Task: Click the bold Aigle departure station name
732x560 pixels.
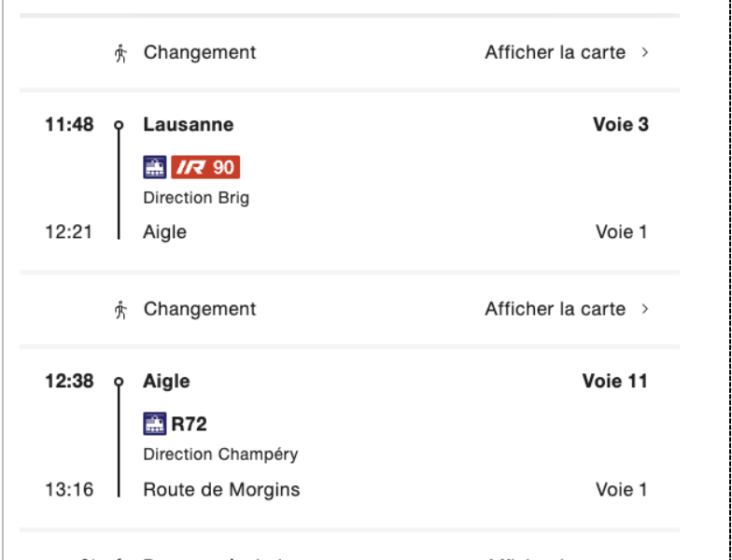Action: point(166,382)
